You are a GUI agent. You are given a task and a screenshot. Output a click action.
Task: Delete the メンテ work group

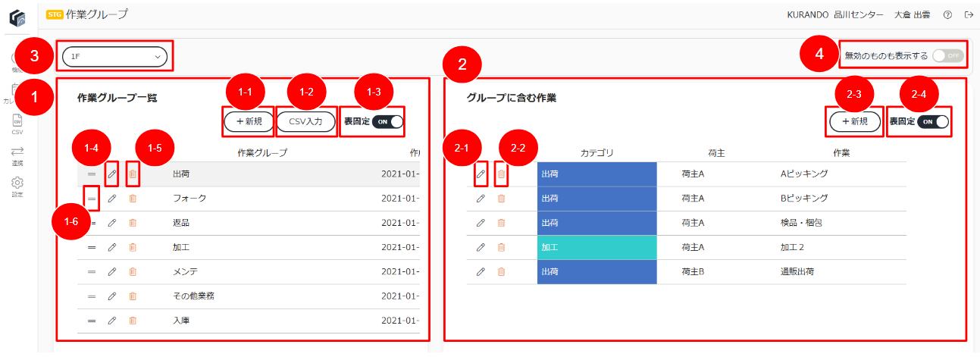click(x=133, y=271)
